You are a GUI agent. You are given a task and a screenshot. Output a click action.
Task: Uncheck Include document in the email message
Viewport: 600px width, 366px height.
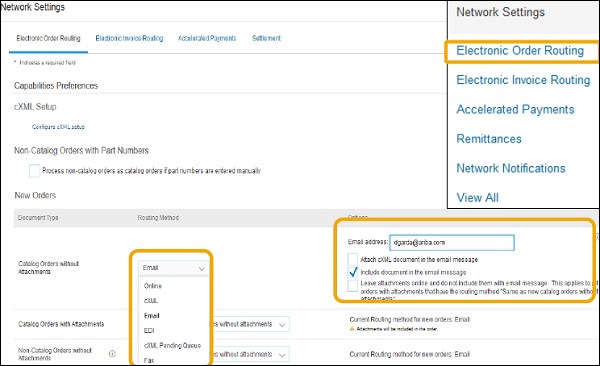353,273
